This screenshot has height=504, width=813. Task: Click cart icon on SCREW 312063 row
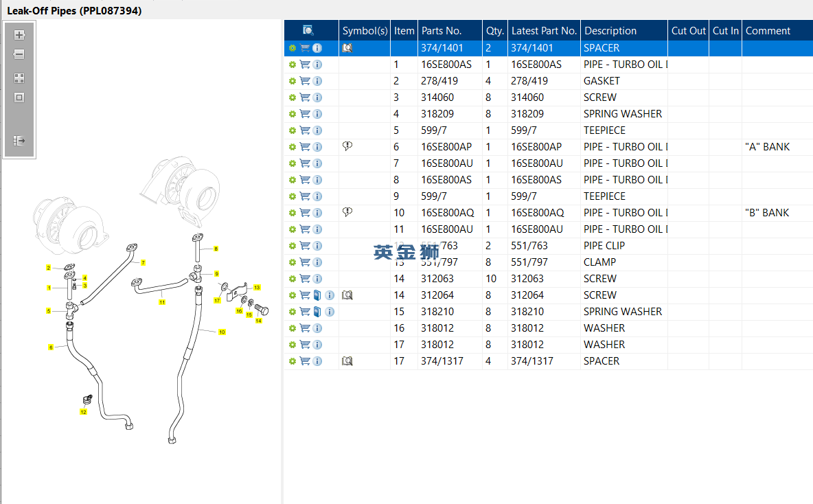[305, 279]
